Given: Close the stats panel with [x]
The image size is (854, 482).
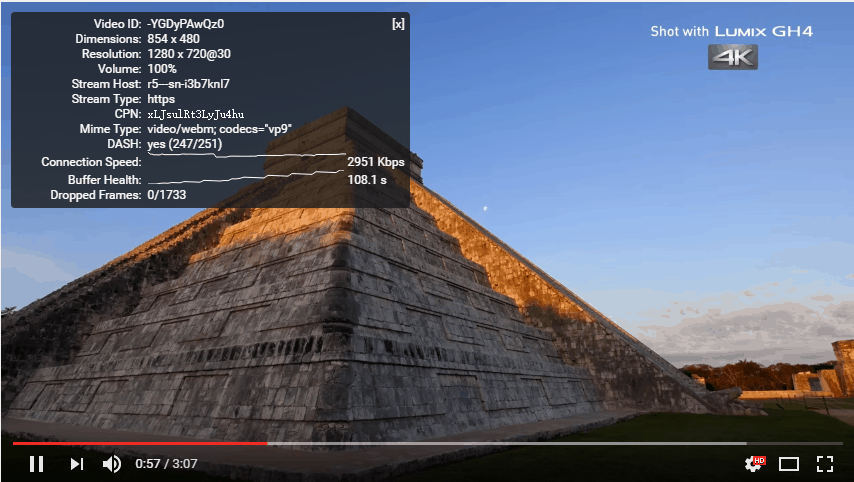Looking at the screenshot, I should coord(398,24).
